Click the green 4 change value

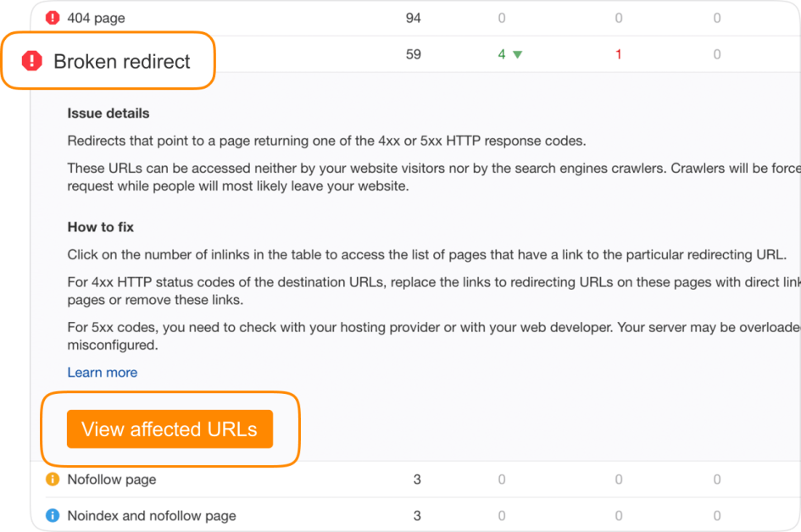coord(502,54)
